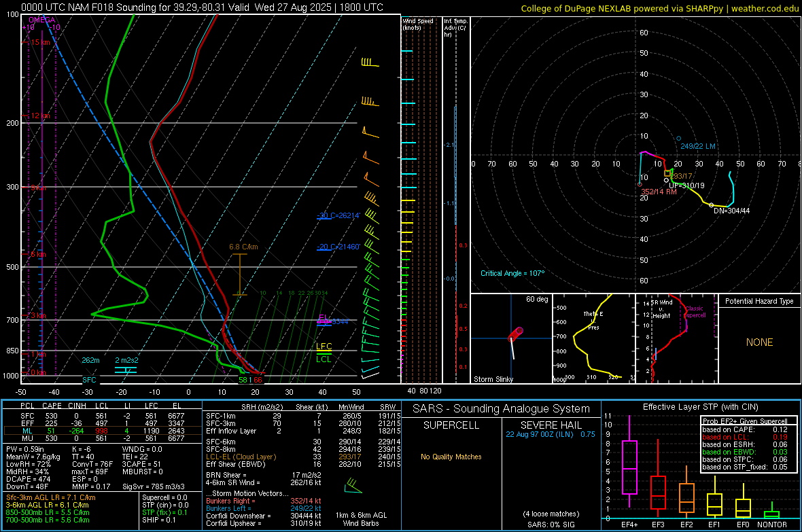This screenshot has height=532, width=802.
Task: Click the "2 m2s2" label
Action: pos(126,360)
